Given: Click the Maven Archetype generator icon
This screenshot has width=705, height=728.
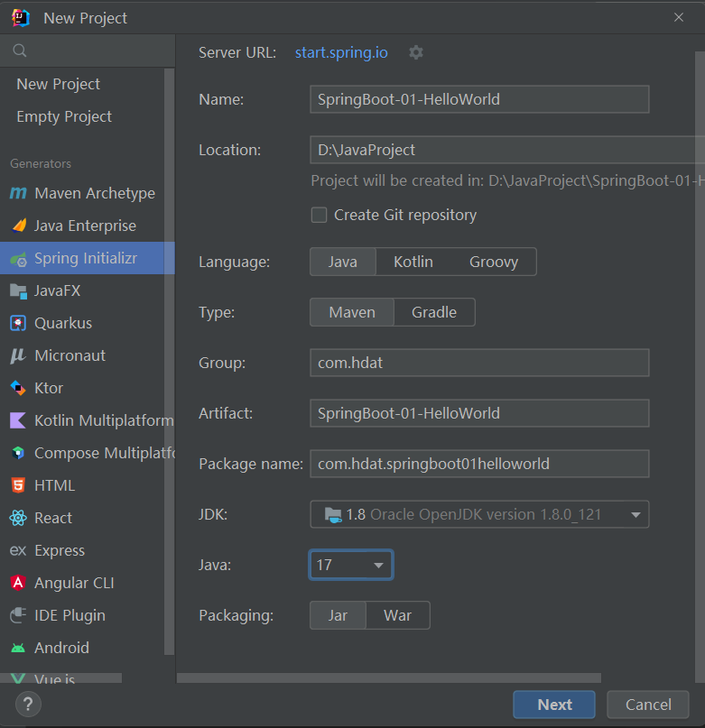Looking at the screenshot, I should coord(18,193).
